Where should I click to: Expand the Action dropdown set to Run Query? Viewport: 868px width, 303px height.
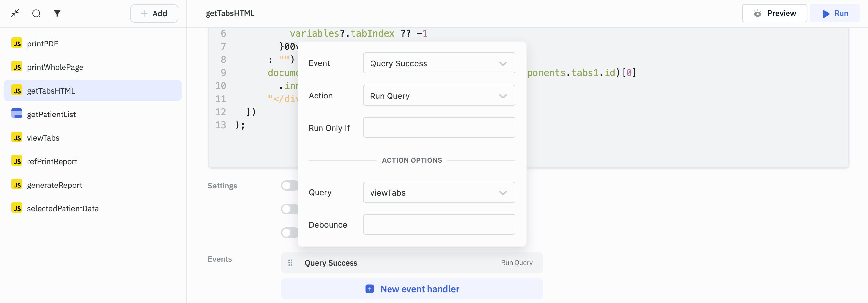[x=439, y=96]
